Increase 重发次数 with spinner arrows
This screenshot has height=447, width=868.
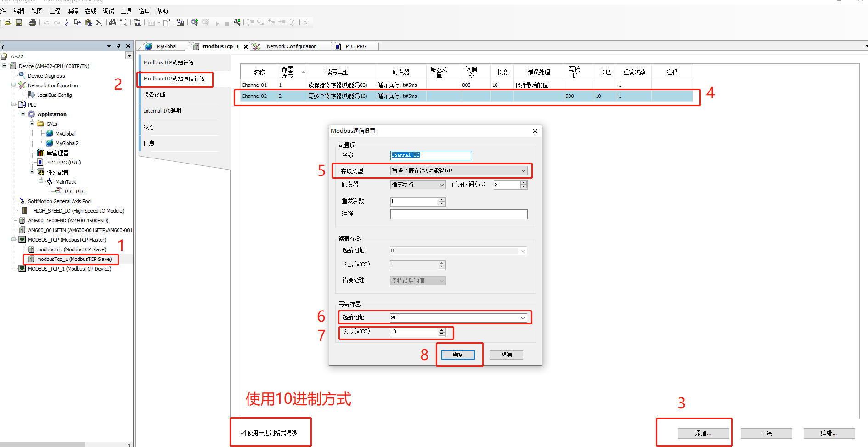tap(442, 200)
